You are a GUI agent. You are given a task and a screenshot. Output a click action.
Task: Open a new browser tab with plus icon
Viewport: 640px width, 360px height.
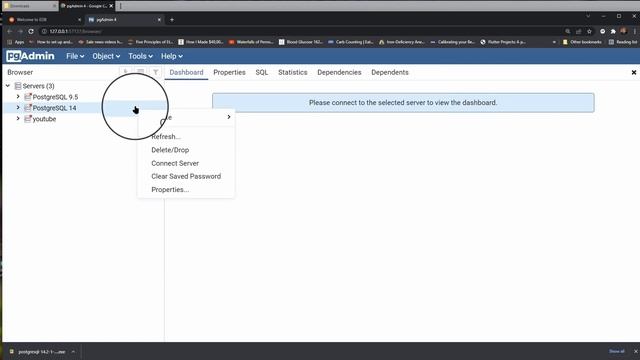[x=172, y=20]
